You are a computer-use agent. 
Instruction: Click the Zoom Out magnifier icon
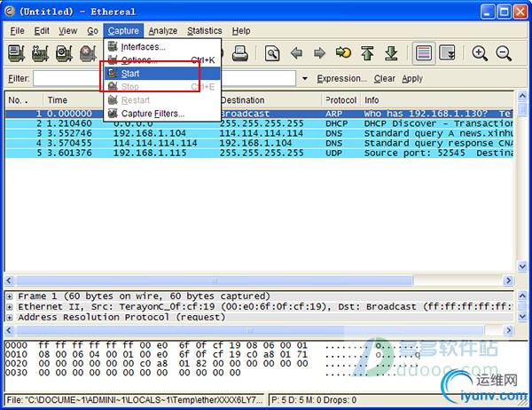pyautogui.click(x=504, y=53)
